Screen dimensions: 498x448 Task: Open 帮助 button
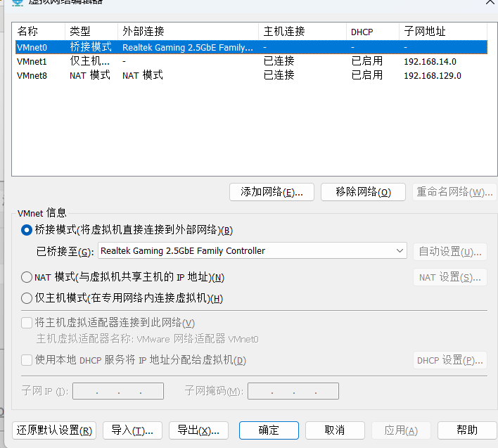click(x=467, y=430)
